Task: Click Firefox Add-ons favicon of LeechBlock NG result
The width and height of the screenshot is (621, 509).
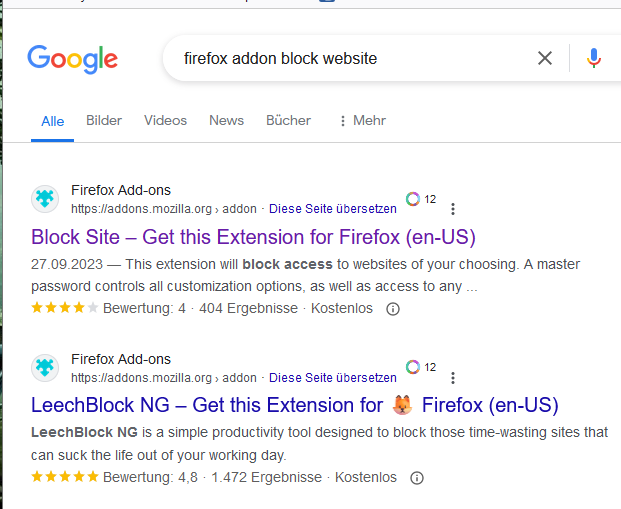Action: 45,368
